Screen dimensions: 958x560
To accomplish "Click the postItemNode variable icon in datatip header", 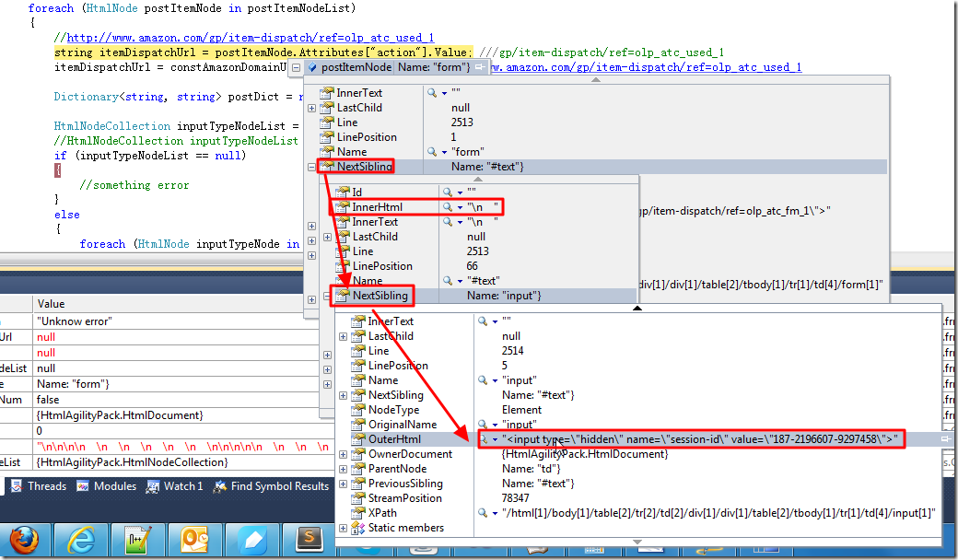I will (312, 67).
